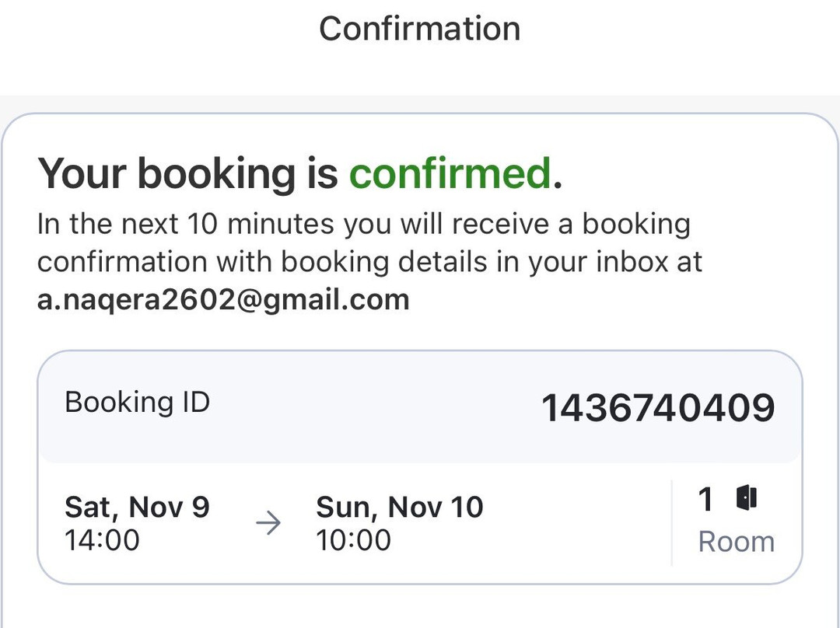840x628 pixels.
Task: Click the vertical divider before room count
Action: (x=671, y=522)
